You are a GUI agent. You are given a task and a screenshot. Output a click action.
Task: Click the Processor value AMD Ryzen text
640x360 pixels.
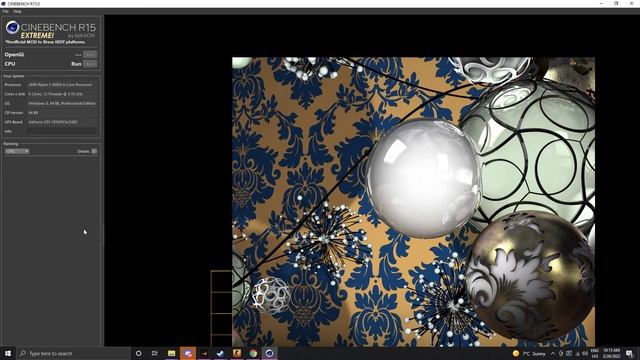point(60,84)
